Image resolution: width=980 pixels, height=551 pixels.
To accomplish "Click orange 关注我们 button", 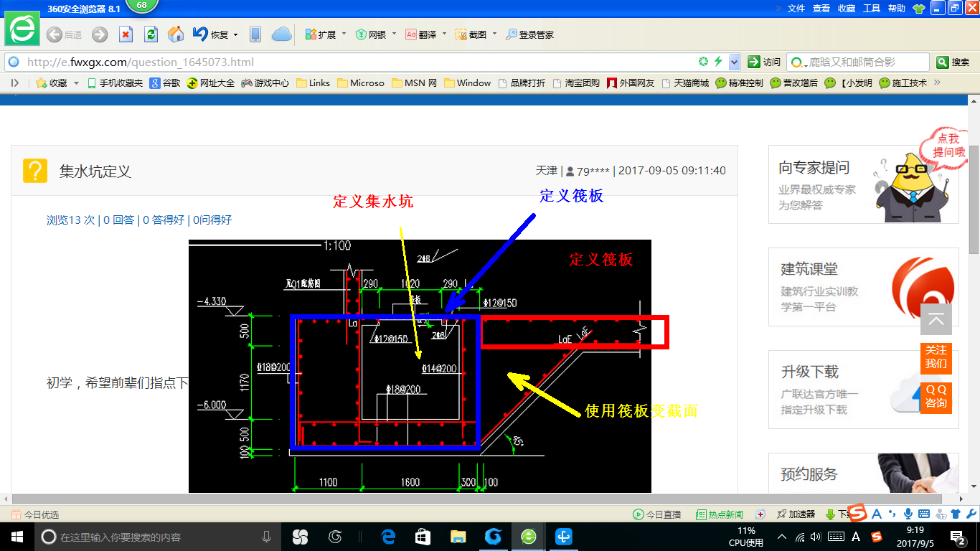I will coord(936,357).
